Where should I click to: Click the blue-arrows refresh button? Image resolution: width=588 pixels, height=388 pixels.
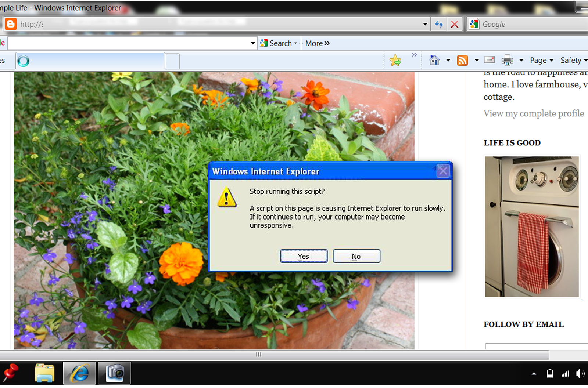tap(438, 24)
